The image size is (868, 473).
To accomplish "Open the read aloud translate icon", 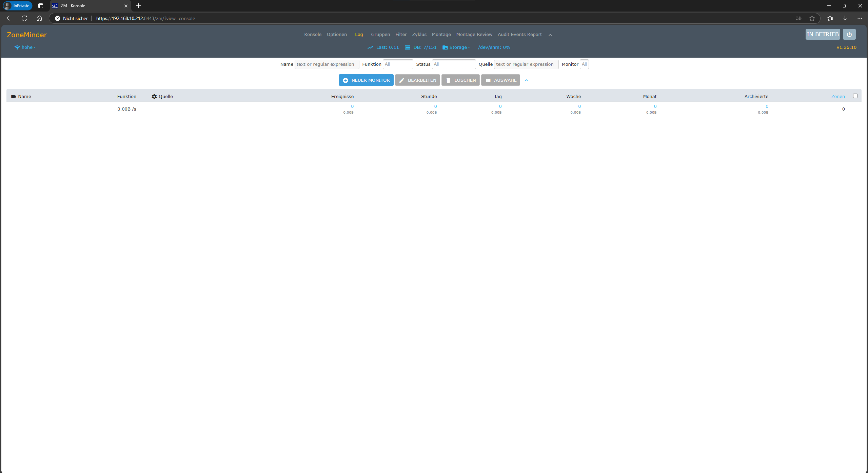I will (x=798, y=18).
